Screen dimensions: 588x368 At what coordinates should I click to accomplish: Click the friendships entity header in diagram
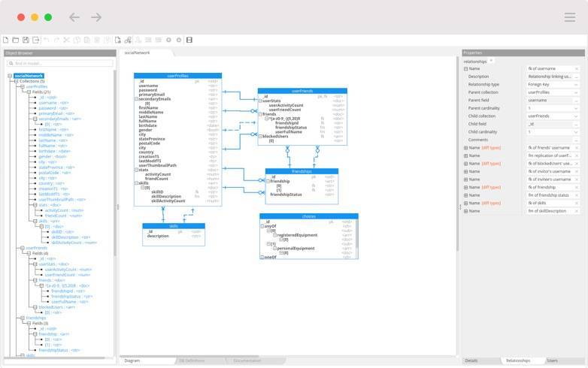[301, 171]
